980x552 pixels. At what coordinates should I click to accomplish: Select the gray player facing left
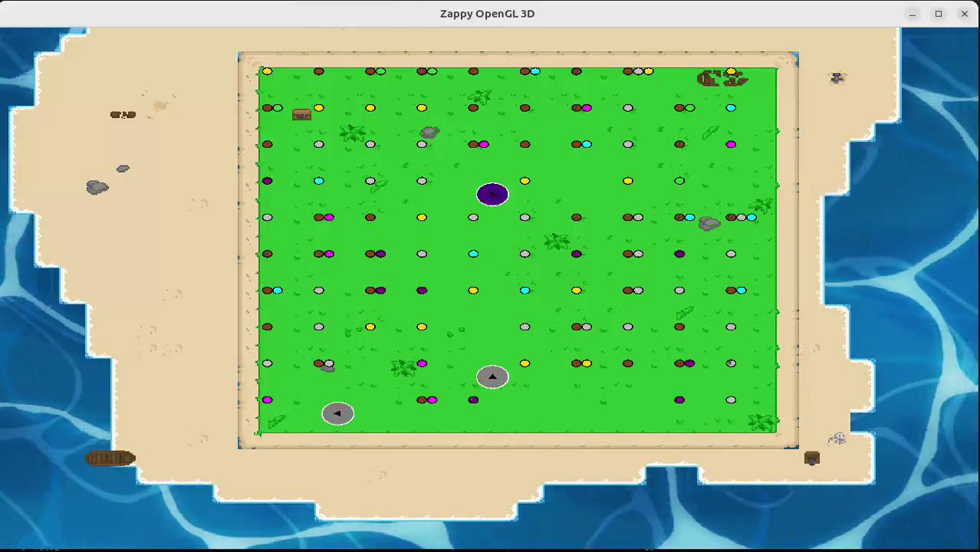click(x=337, y=413)
